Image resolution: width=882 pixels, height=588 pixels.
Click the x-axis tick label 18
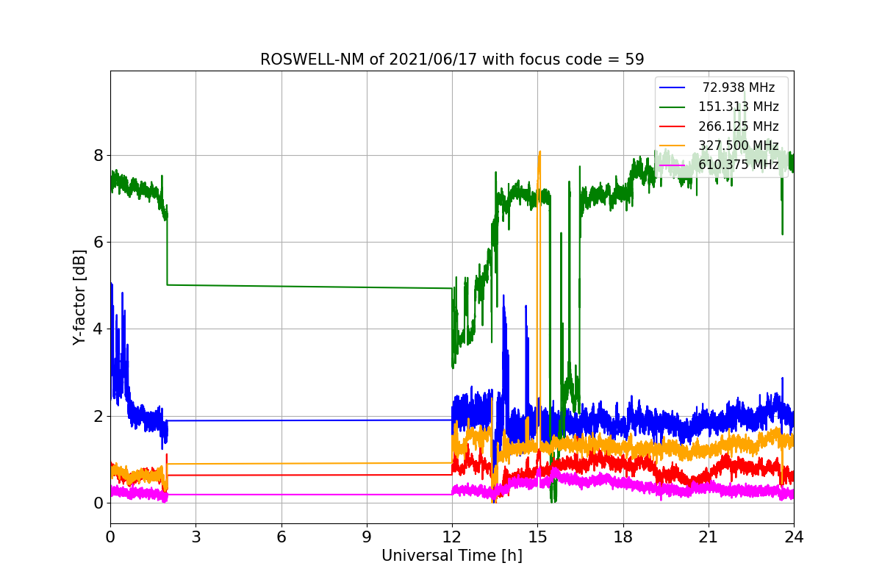tap(623, 537)
